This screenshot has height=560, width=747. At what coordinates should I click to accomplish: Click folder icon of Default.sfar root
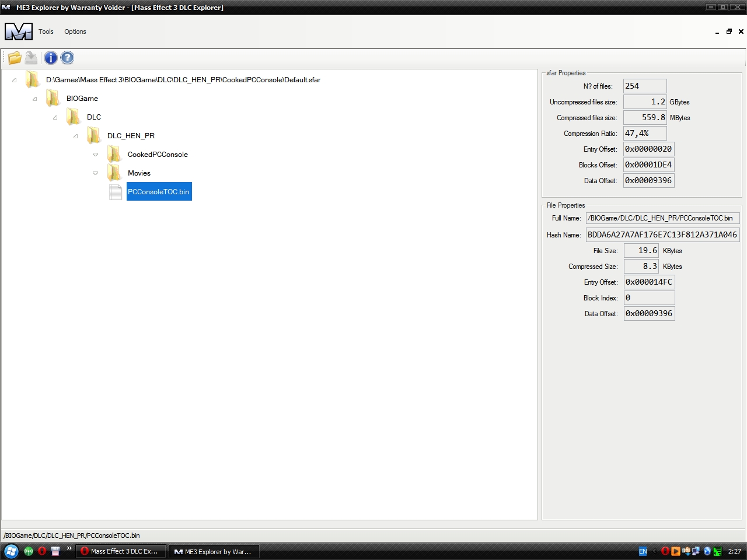[x=33, y=80]
